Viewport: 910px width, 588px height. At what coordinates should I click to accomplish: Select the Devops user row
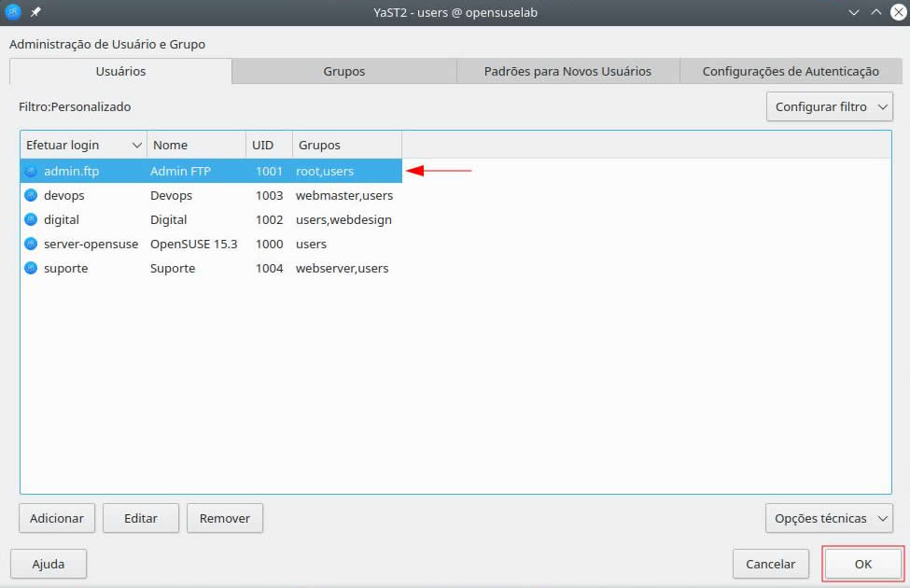coord(171,196)
